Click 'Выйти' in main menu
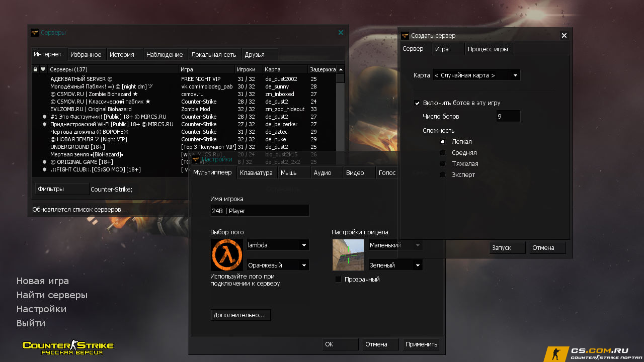 click(31, 323)
